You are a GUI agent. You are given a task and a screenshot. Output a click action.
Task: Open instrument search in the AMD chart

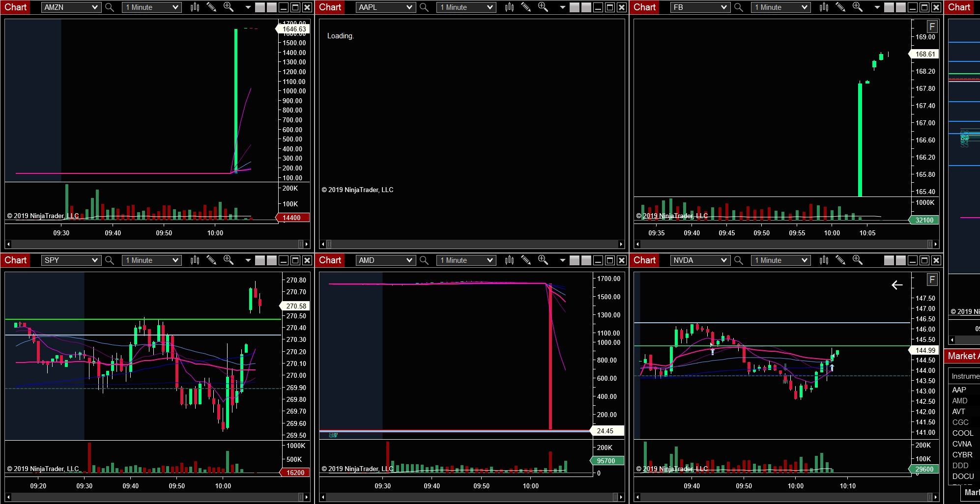[x=424, y=260]
